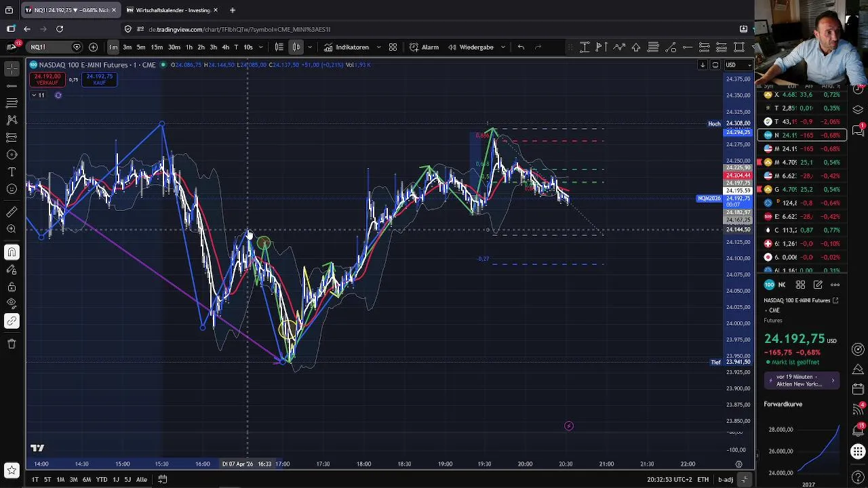Viewport: 868px width, 488px height.
Task: Toggle stay in drawing mode
Action: click(12, 270)
